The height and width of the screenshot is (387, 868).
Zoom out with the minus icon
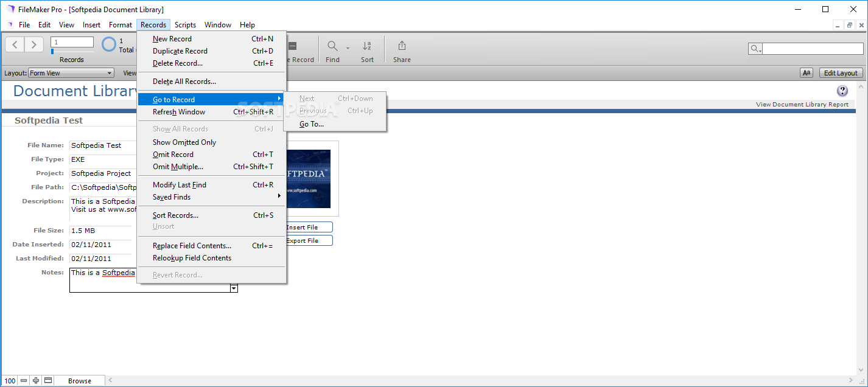(24, 381)
